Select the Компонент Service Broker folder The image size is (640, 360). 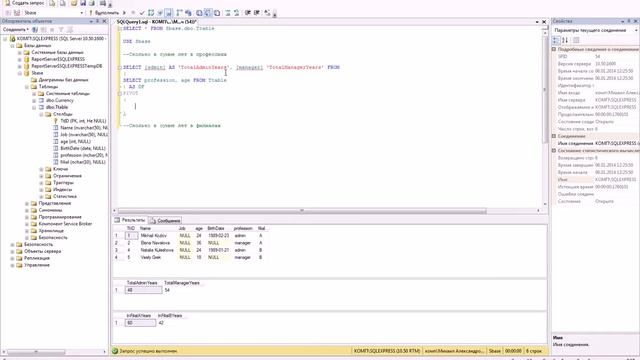65,224
